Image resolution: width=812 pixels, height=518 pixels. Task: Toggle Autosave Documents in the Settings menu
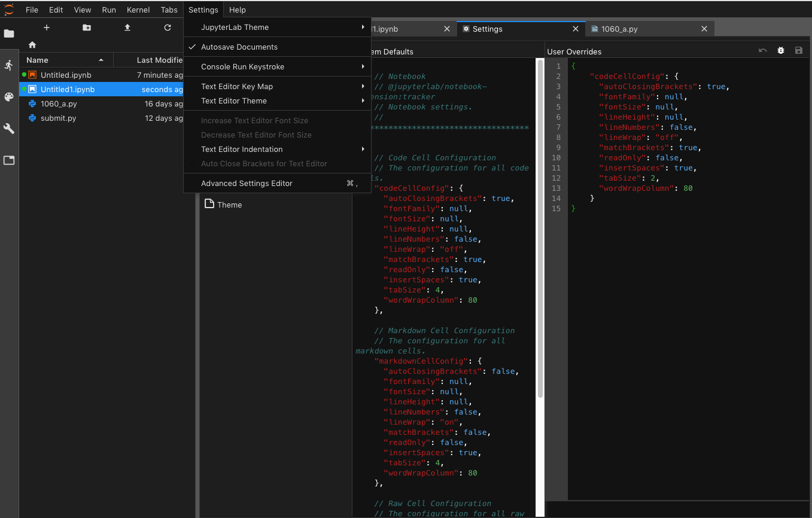[x=278, y=47]
